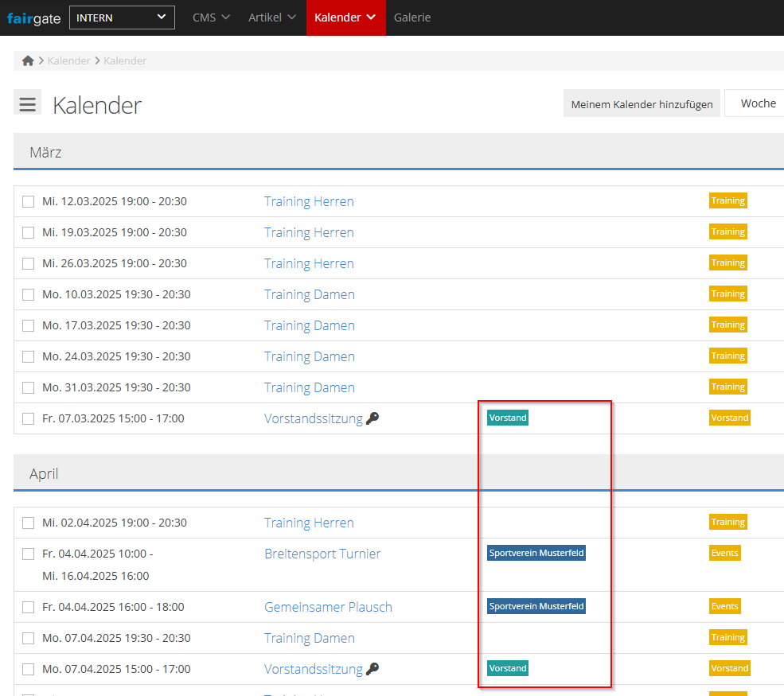Viewport: 784px width, 696px height.
Task: Click the fairgate logo
Action: [x=33, y=17]
